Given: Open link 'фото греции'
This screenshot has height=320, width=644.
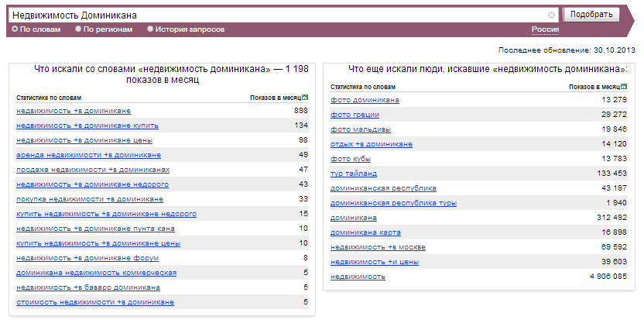Looking at the screenshot, I should click(x=355, y=115).
